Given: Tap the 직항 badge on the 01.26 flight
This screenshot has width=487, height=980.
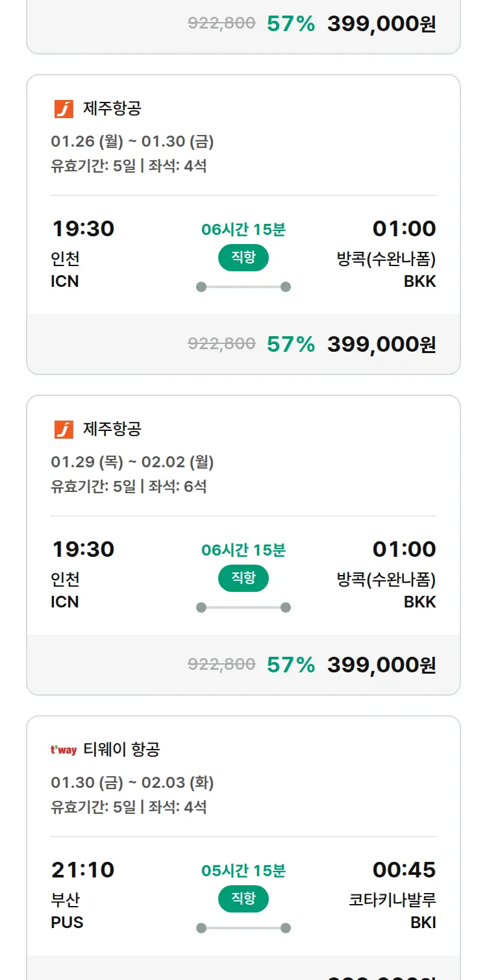Looking at the screenshot, I should click(x=243, y=258).
